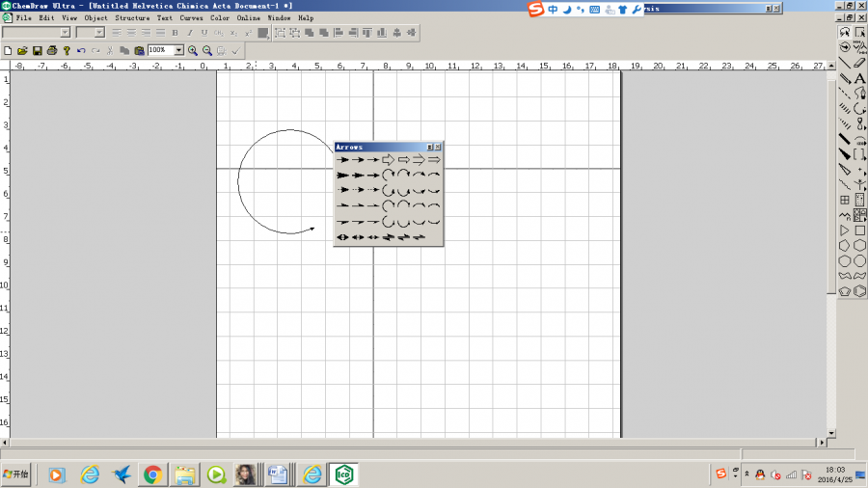Select the text tool in tools palette
This screenshot has width=868, height=488.
click(x=859, y=79)
